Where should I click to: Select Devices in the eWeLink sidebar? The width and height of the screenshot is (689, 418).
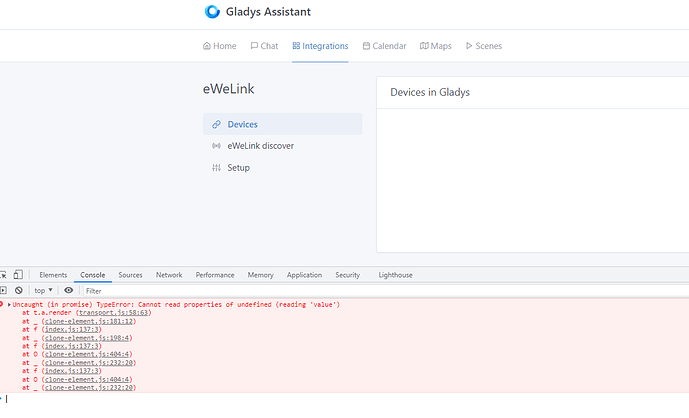283,124
